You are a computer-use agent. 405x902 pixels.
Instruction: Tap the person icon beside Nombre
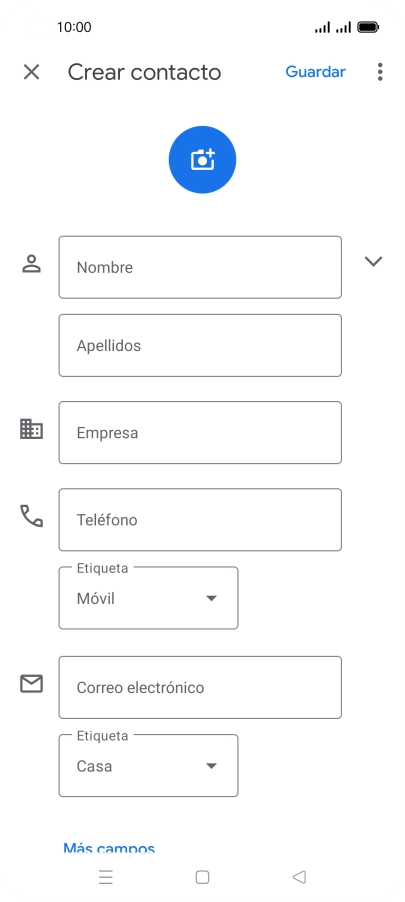pyautogui.click(x=31, y=263)
